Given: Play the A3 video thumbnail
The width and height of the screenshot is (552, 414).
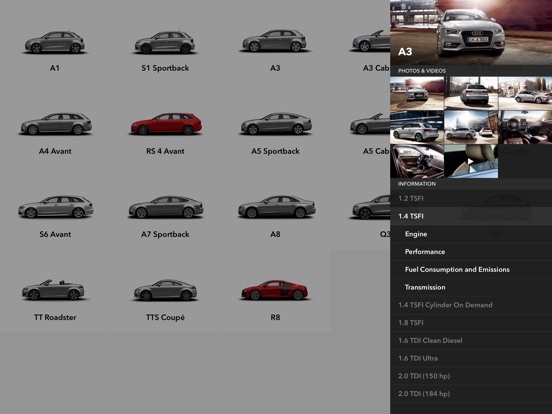Looking at the screenshot, I should click(471, 161).
